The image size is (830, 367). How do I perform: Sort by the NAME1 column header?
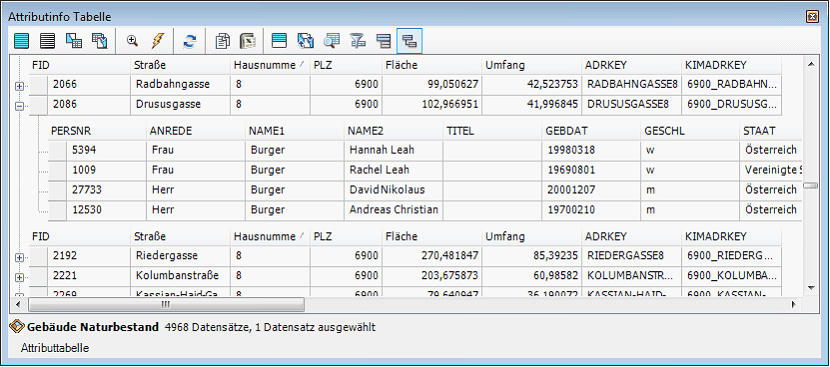pos(295,131)
